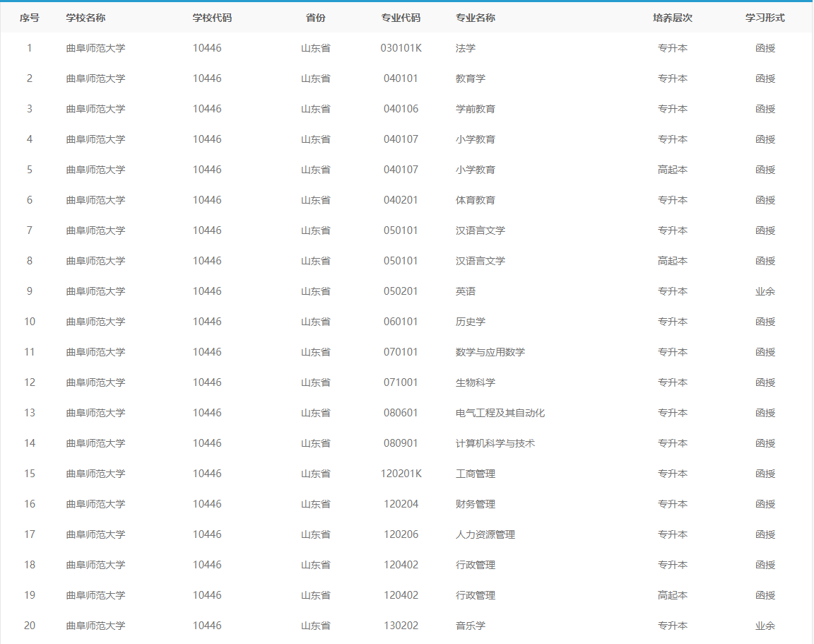Select major code 040106
The image size is (814, 644).
tap(401, 109)
